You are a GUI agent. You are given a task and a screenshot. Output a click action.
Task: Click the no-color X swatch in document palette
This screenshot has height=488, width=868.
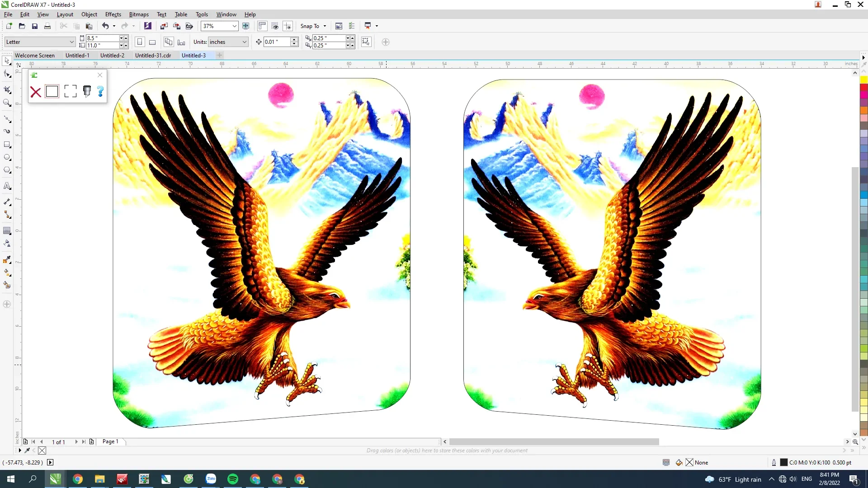click(x=42, y=450)
